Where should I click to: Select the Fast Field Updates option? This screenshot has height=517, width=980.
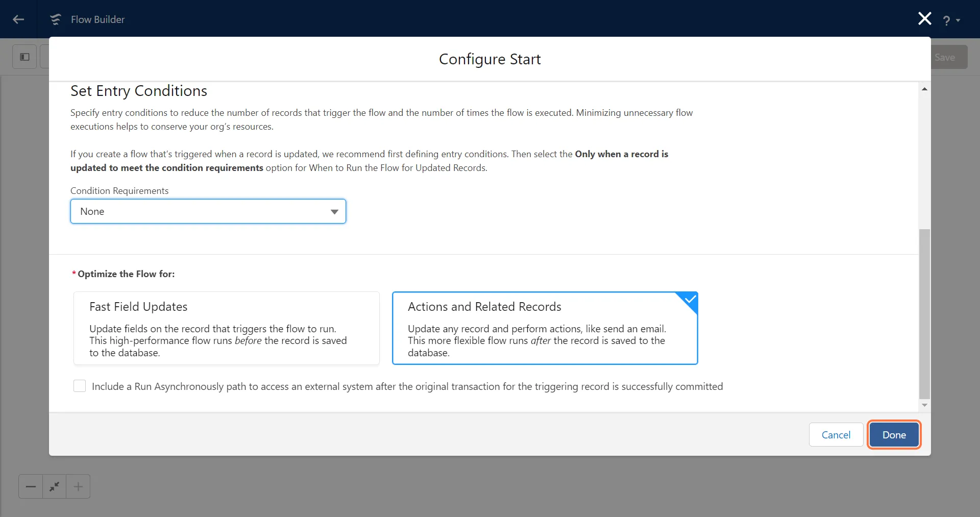[227, 328]
